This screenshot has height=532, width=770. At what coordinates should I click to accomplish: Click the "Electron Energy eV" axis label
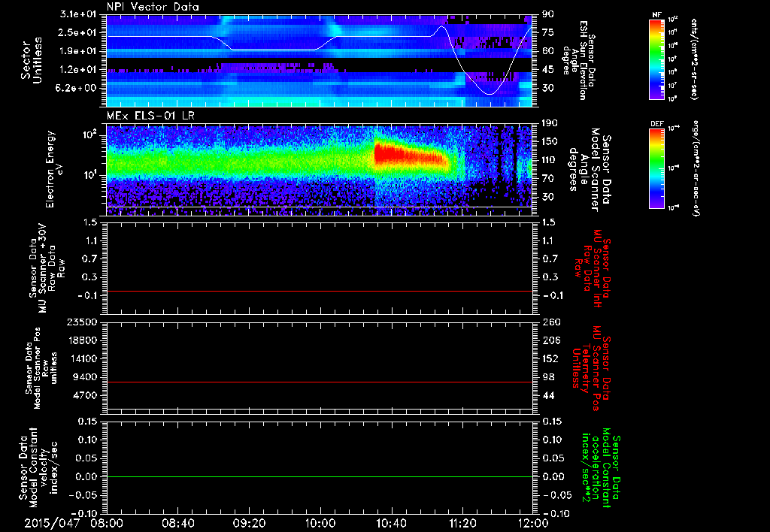pos(53,169)
